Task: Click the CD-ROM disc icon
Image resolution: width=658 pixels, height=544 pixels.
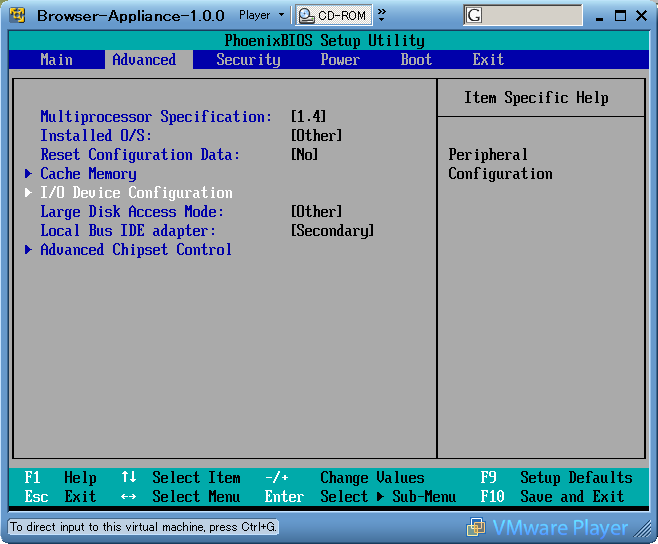Action: click(x=306, y=16)
